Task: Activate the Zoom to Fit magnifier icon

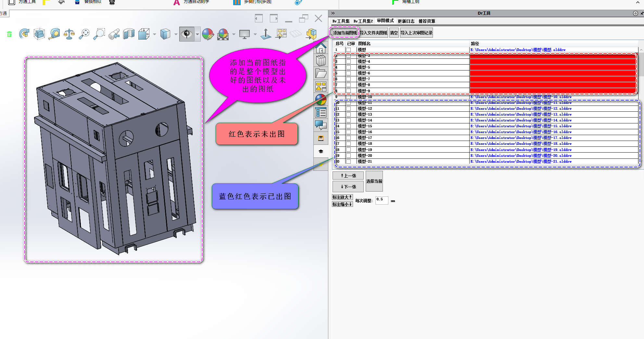Action: 84,33
